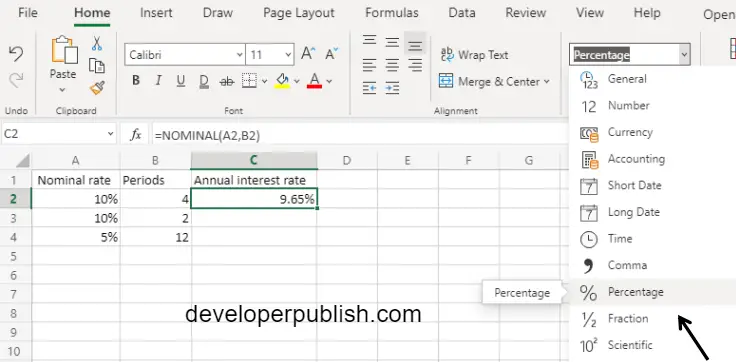Toggle Bold formatting
The image size is (736, 362).
click(x=136, y=81)
